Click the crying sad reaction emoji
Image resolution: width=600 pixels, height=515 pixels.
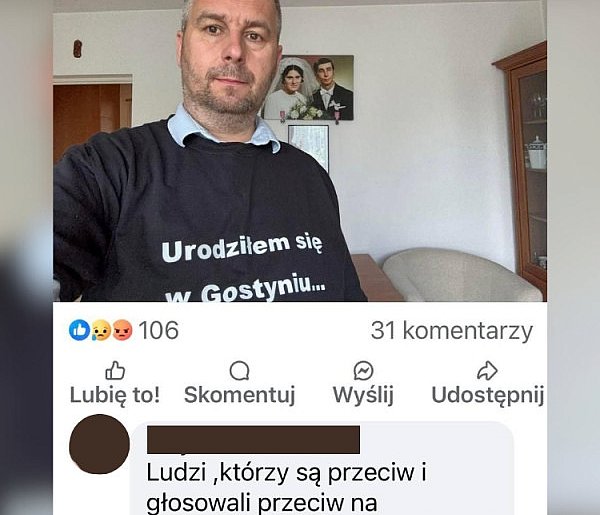pos(101,330)
